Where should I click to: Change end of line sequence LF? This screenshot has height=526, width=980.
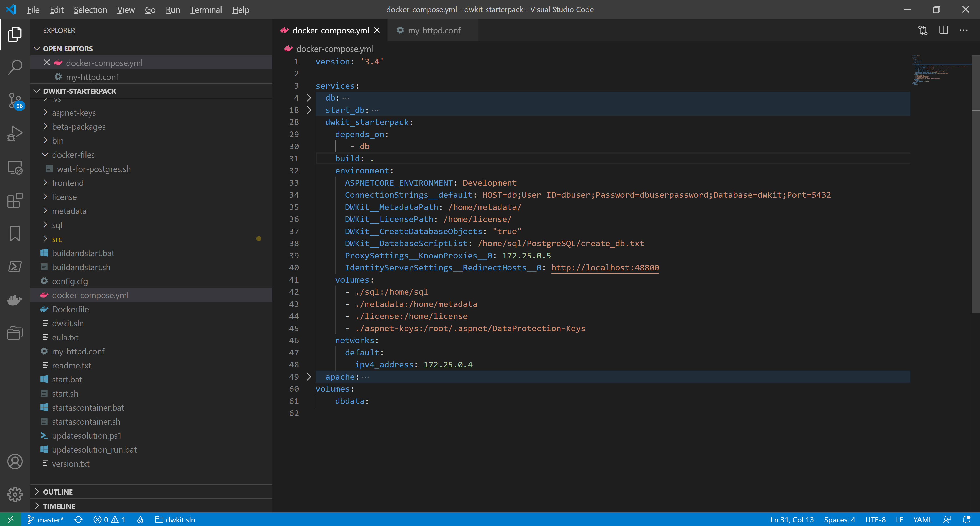(x=899, y=520)
